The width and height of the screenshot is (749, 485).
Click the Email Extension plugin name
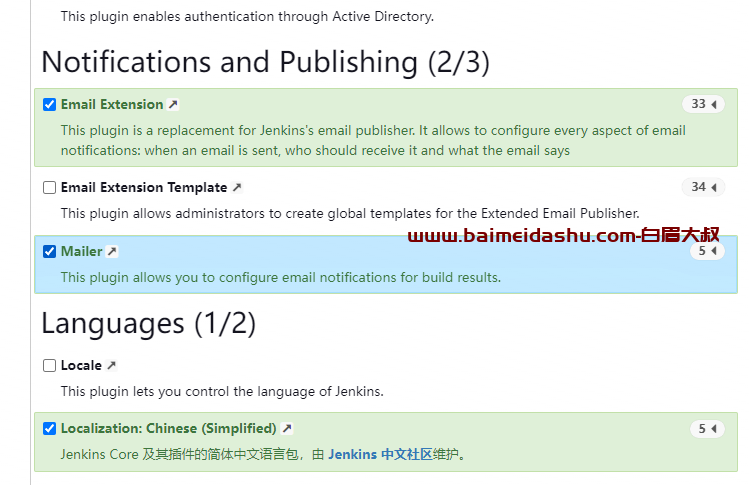coord(112,104)
